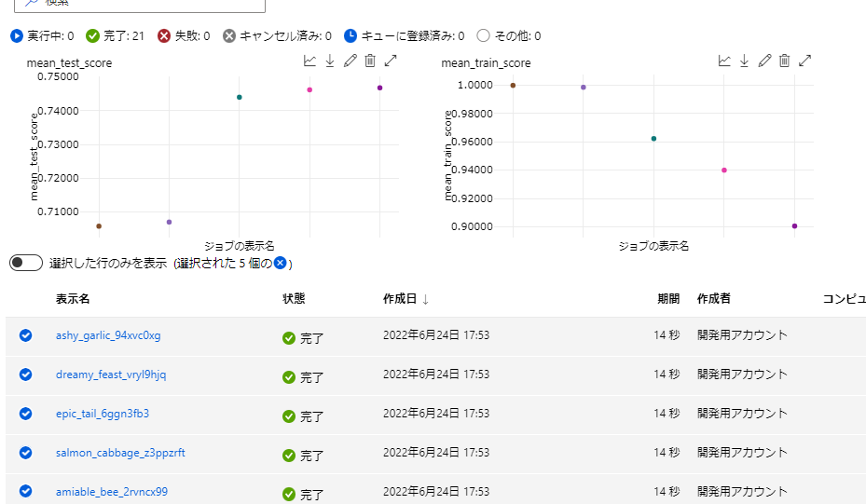Screen dimensions: 866x504
Task: Clear the 5 selected rows
Action: 281,263
